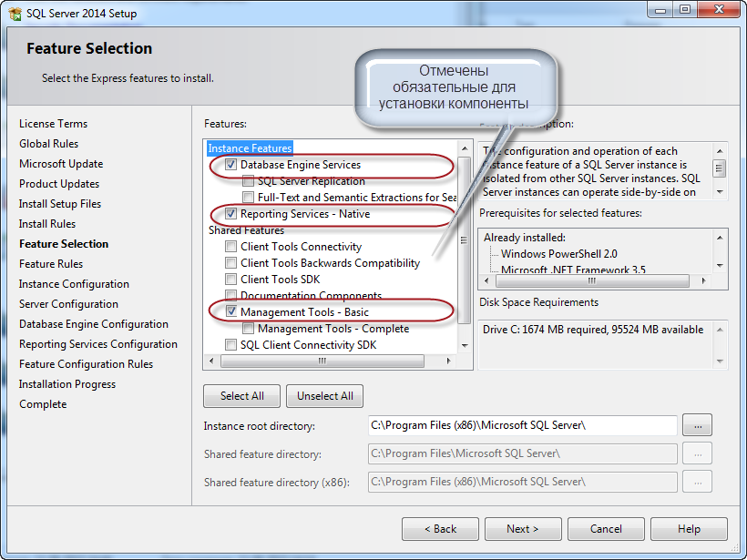Select Windows PowerShell 2.0 prerequisite

[x=558, y=254]
